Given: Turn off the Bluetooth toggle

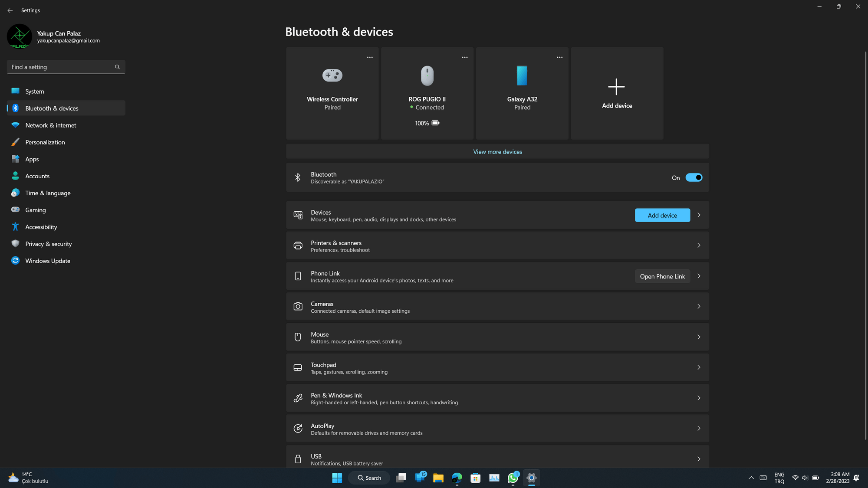Looking at the screenshot, I should pyautogui.click(x=694, y=177).
